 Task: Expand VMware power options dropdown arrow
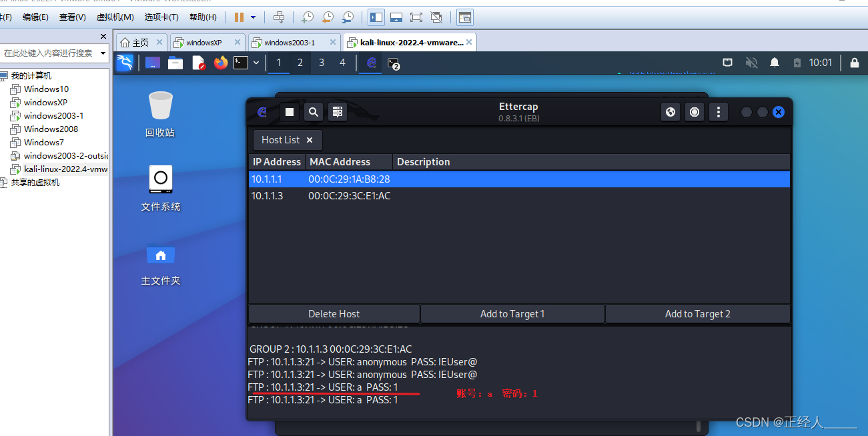254,17
